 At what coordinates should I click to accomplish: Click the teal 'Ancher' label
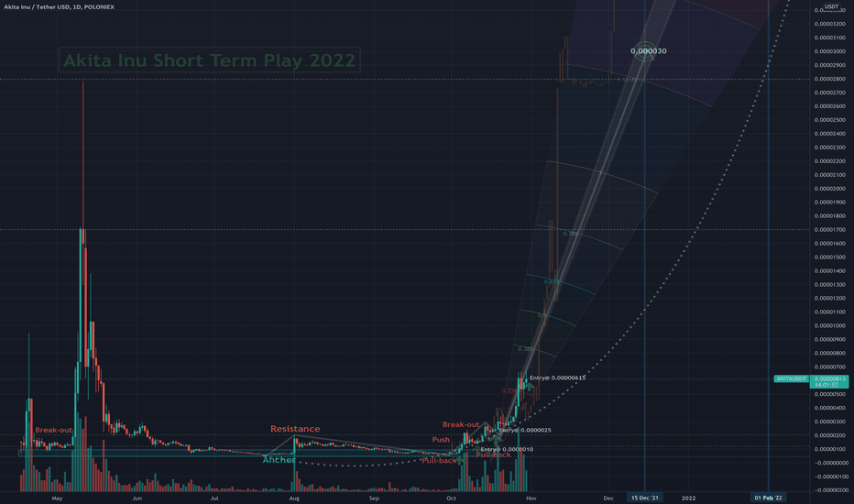pyautogui.click(x=279, y=460)
